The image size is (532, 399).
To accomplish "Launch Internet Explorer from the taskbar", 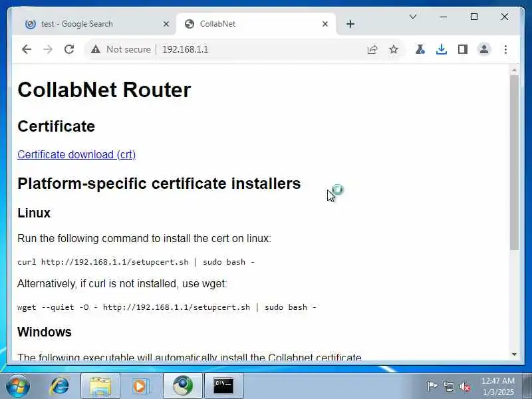I will 60,386.
